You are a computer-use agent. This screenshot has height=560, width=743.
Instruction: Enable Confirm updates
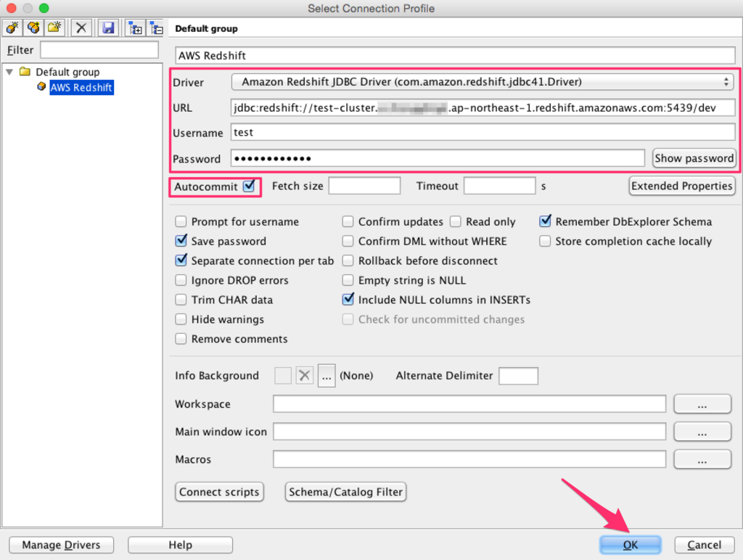point(348,221)
